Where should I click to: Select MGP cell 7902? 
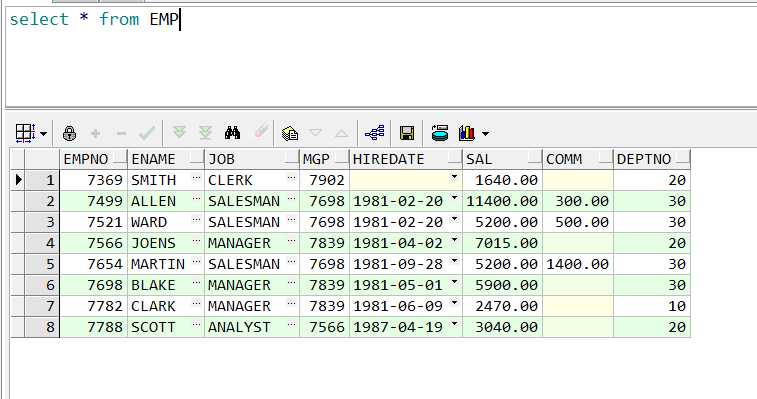324,180
